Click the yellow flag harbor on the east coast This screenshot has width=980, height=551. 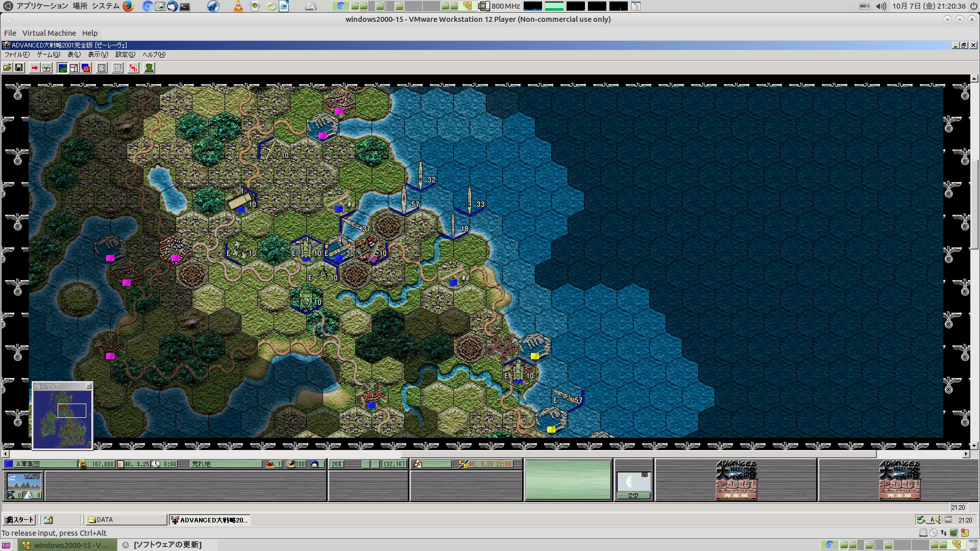pos(534,348)
